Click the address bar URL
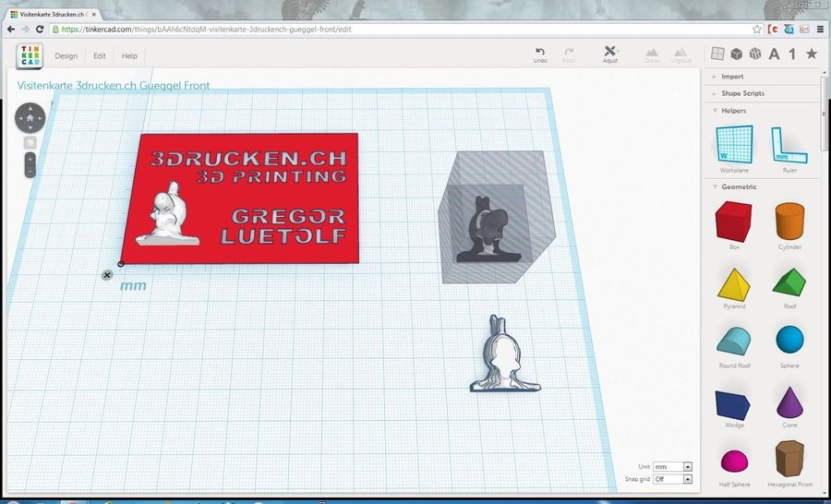 206,30
